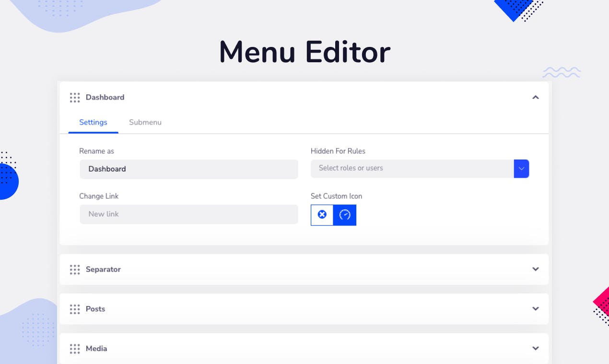The height and width of the screenshot is (364, 609).
Task: Choose the dashboard gauge custom icon
Action: point(345,215)
